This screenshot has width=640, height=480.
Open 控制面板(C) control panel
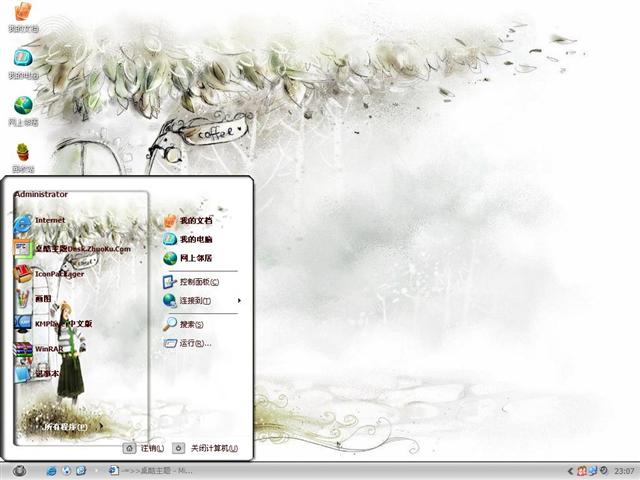point(191,282)
